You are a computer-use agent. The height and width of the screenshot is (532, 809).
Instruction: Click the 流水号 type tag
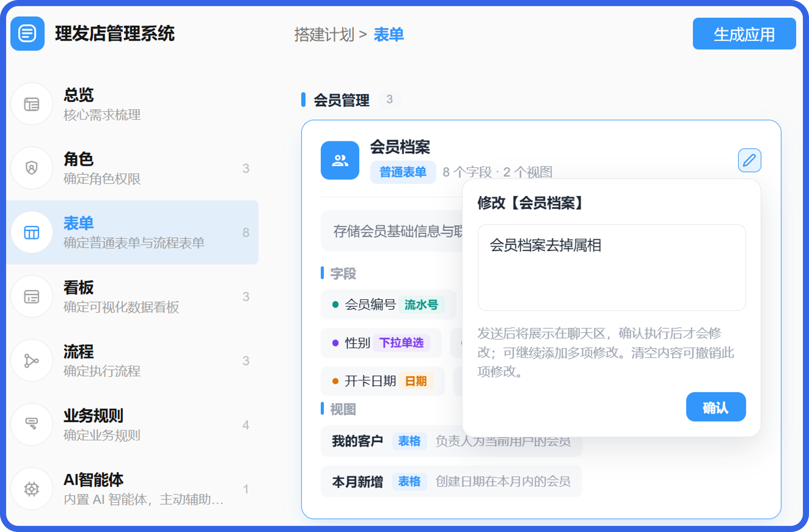click(x=421, y=304)
